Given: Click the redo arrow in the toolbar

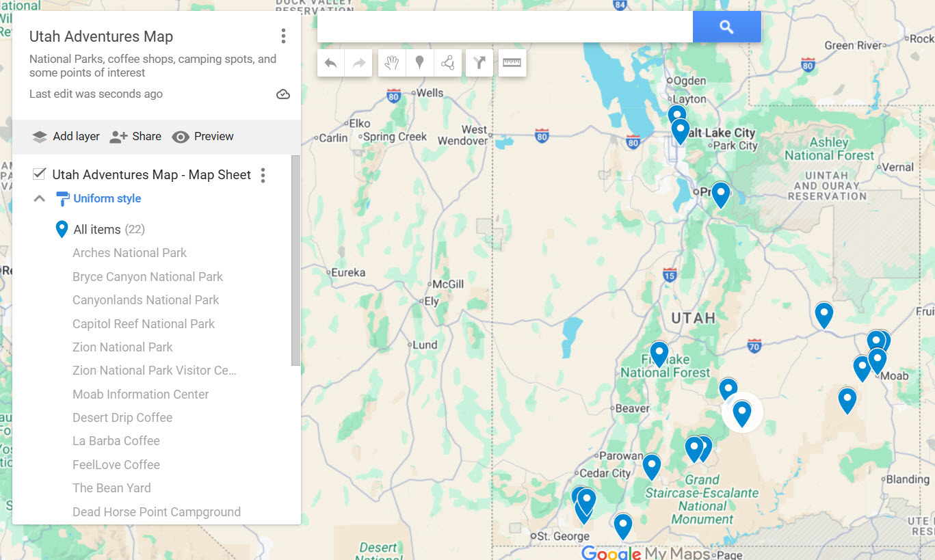Looking at the screenshot, I should click(358, 63).
